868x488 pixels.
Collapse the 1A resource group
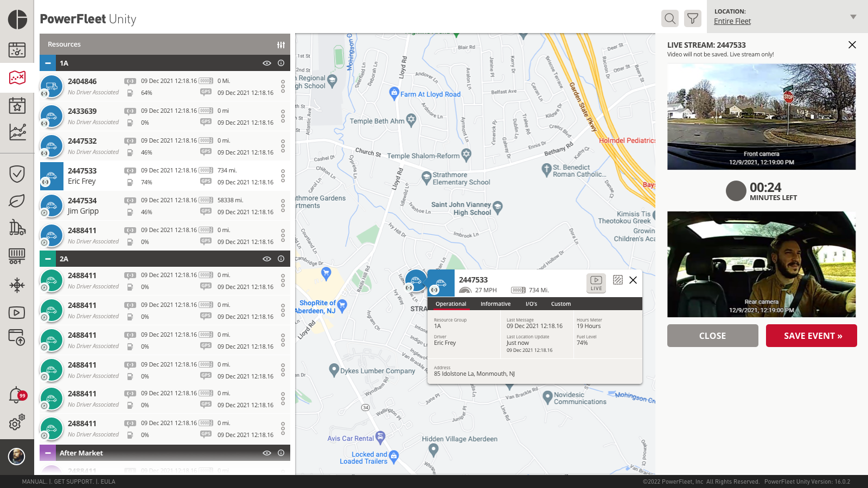pos(48,63)
